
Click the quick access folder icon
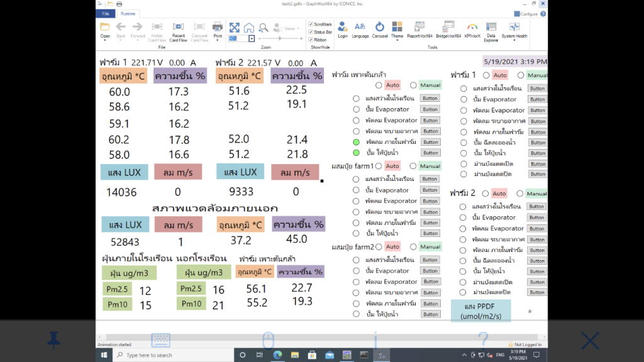coord(110,4)
